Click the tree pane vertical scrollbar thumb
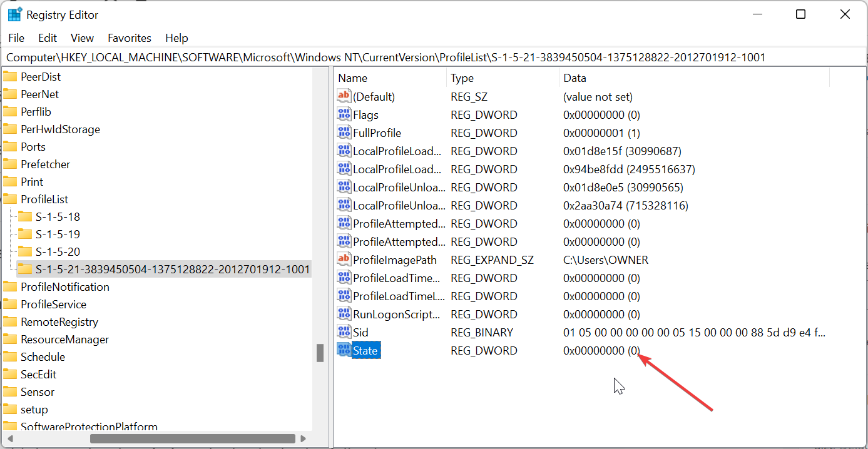 point(320,353)
